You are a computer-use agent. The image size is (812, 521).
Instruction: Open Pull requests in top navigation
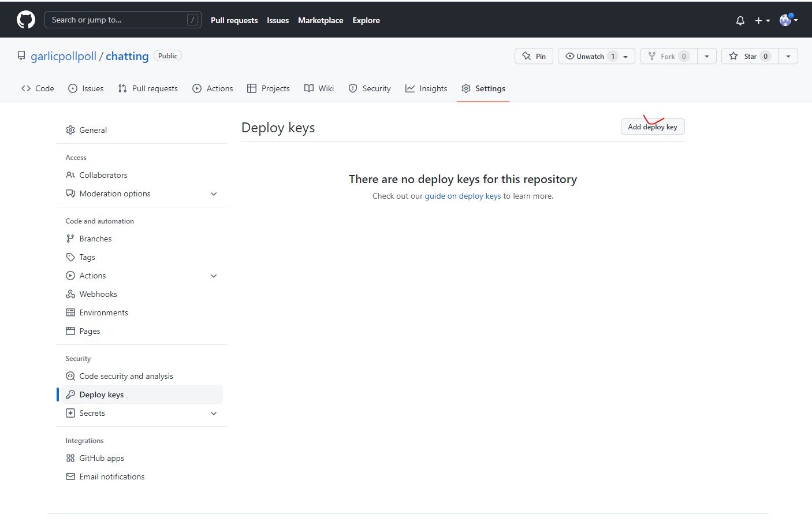[x=234, y=20]
